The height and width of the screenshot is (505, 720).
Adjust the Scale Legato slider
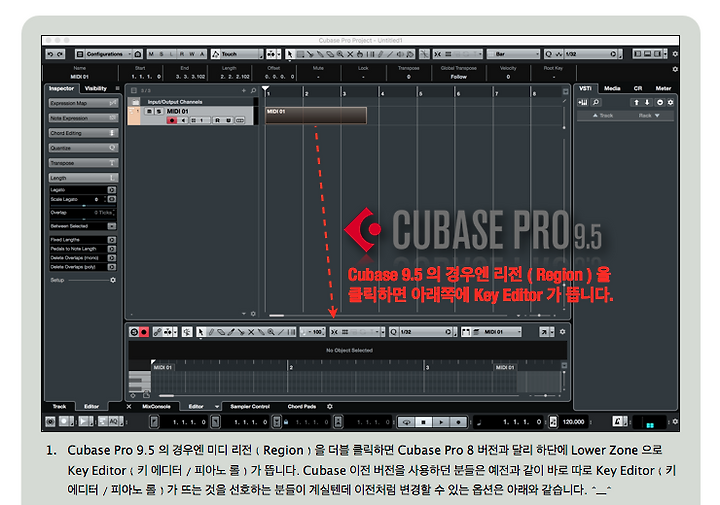tap(83, 206)
